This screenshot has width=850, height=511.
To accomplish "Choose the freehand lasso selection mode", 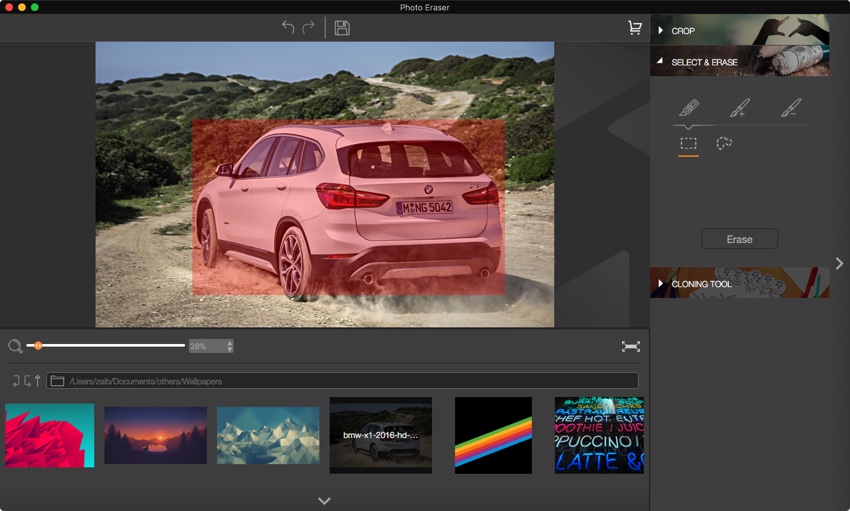I will pyautogui.click(x=724, y=144).
